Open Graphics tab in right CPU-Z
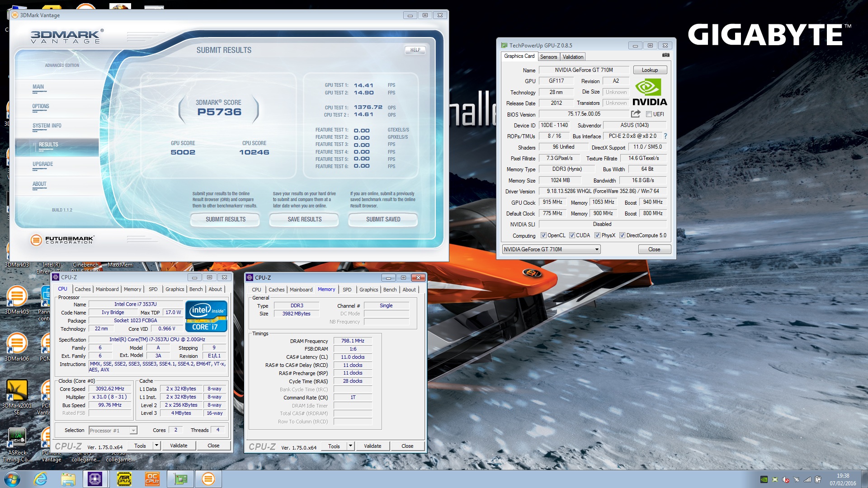868x488 pixels. [x=368, y=290]
